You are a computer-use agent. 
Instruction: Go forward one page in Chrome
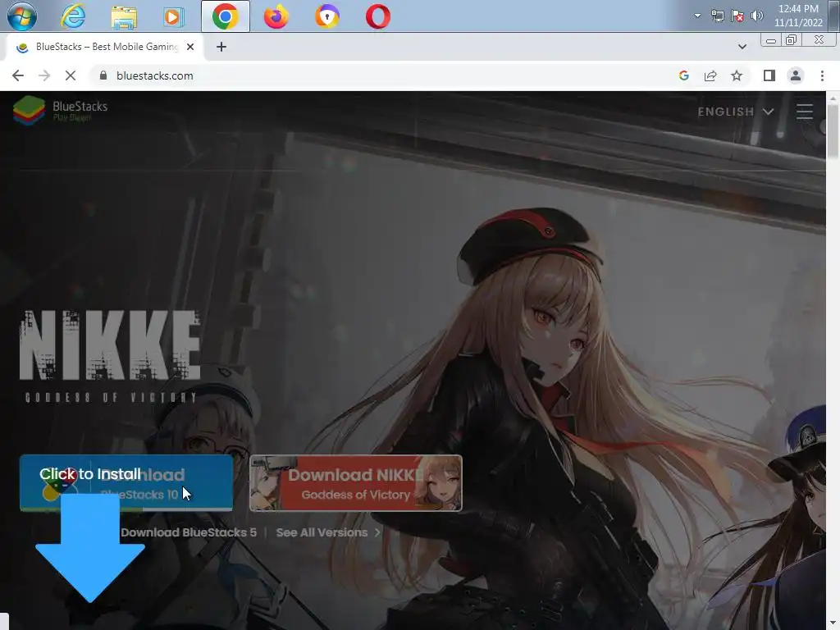point(44,75)
